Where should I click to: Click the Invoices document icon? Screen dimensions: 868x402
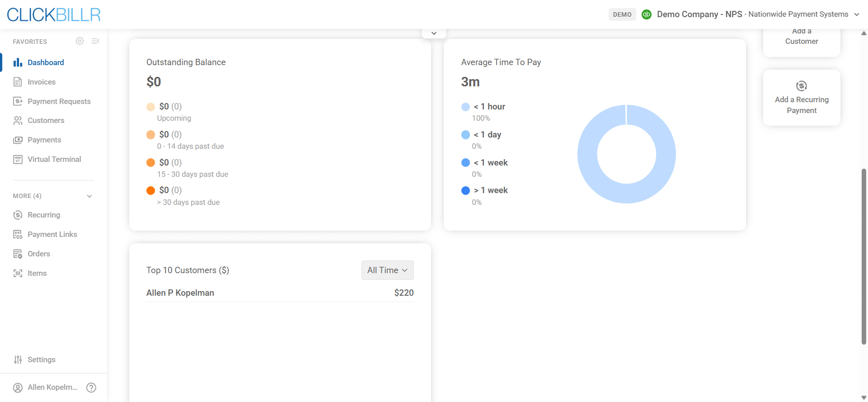(x=18, y=82)
